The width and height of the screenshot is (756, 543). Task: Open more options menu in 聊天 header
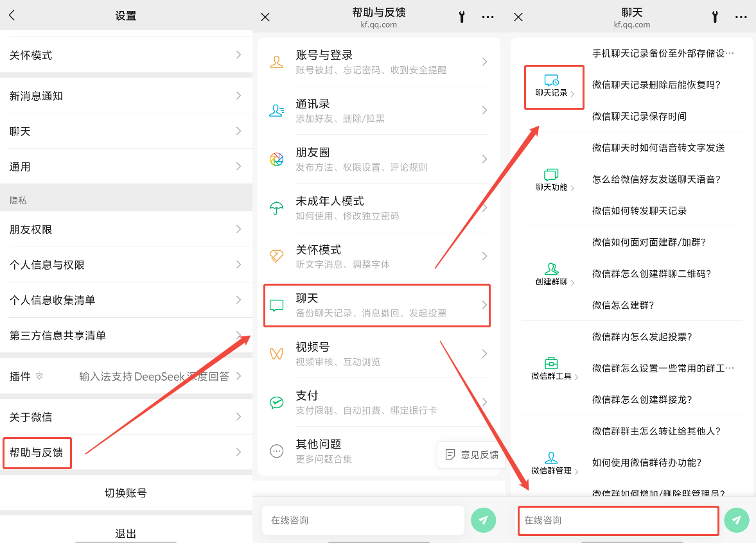741,17
